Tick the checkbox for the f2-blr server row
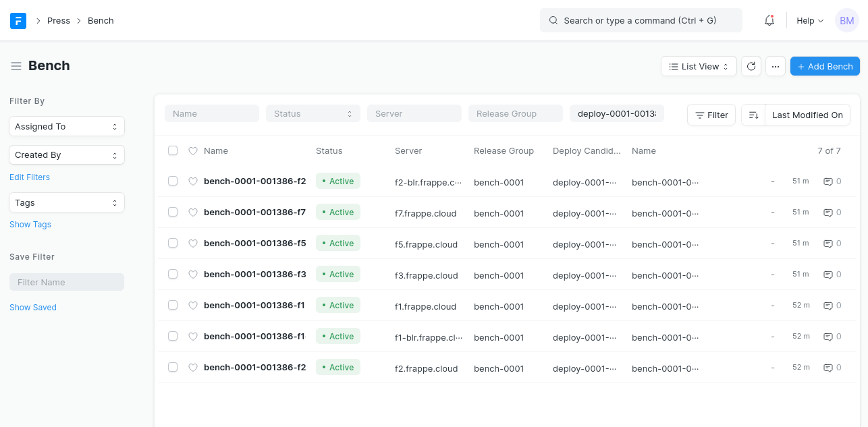This screenshot has width=868, height=427. (x=173, y=181)
